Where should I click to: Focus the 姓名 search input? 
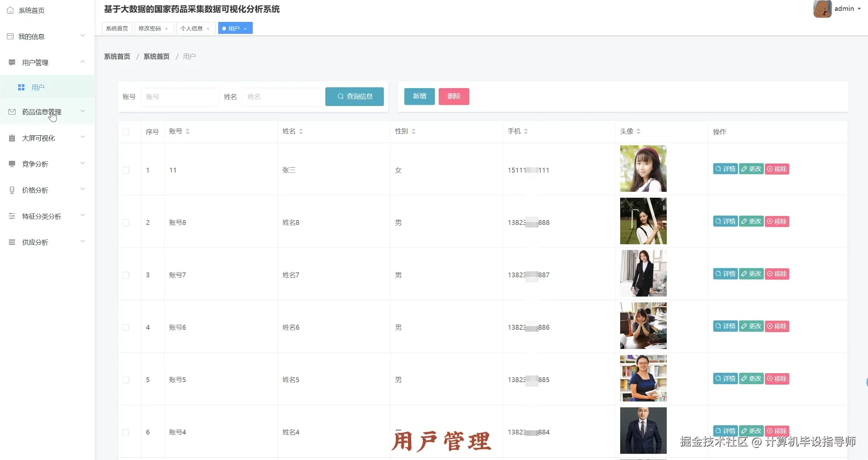pos(281,97)
